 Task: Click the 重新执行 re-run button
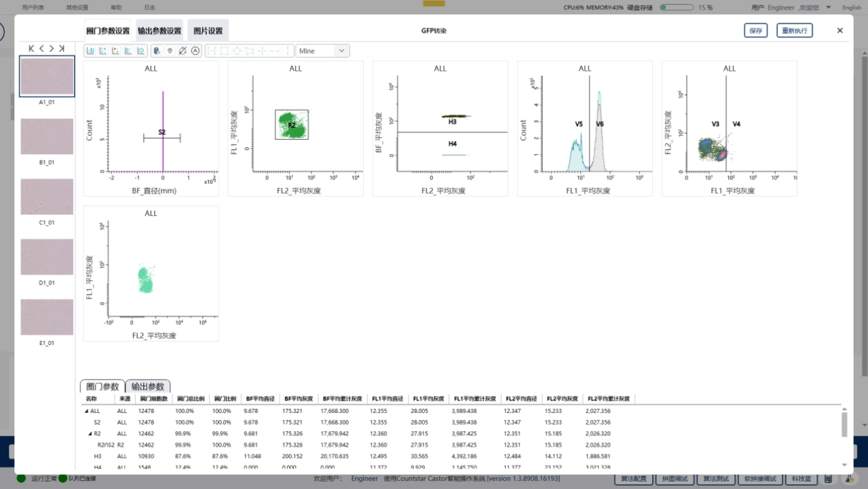pos(794,31)
